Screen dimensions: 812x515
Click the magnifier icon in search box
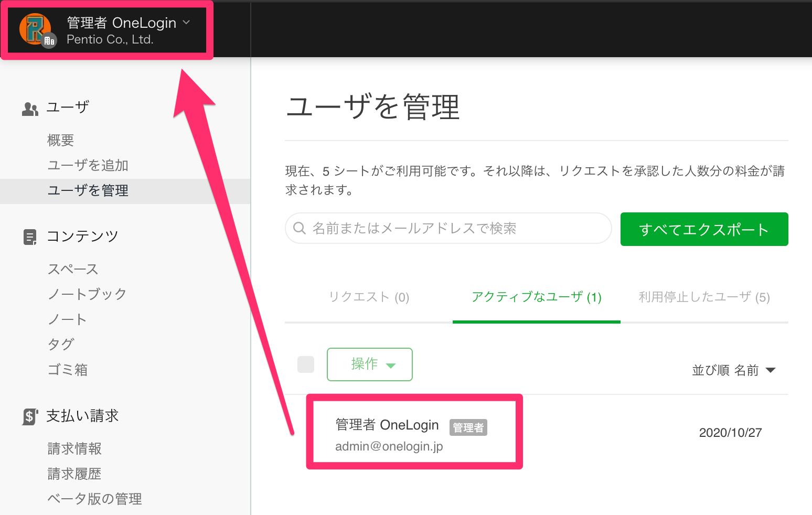pos(300,228)
